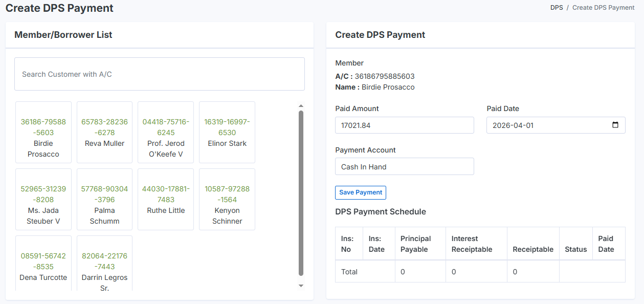This screenshot has height=304, width=644.
Task: Select member Reva Muller card
Action: [x=104, y=133]
